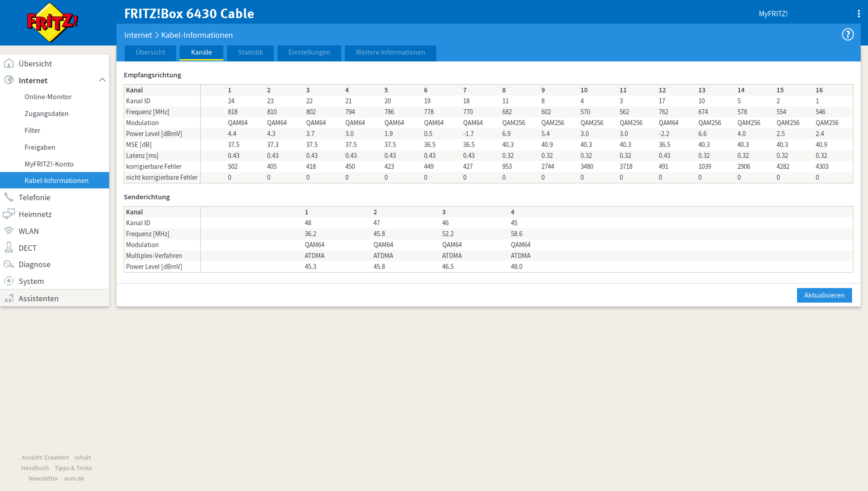Click the FRITZ! logo
Image resolution: width=868 pixels, height=491 pixels.
[53, 22]
